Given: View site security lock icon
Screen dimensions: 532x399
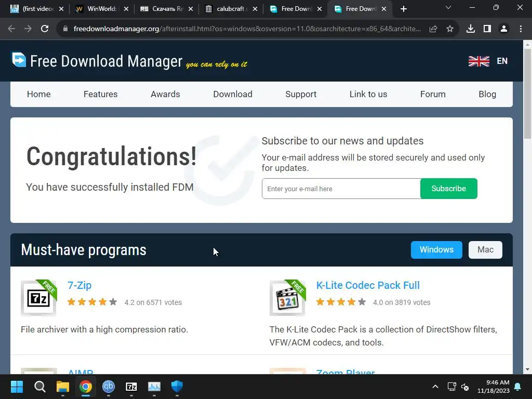Looking at the screenshot, I should pos(65,29).
